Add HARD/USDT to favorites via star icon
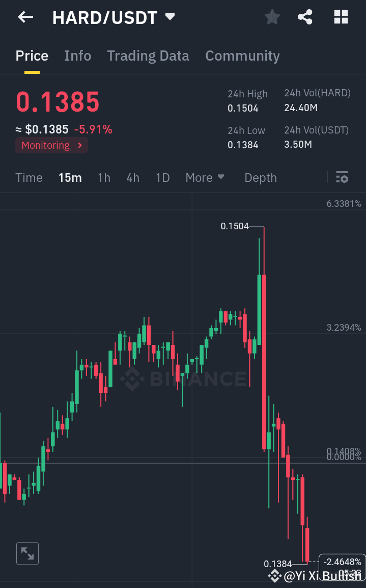This screenshot has width=366, height=588. point(272,17)
